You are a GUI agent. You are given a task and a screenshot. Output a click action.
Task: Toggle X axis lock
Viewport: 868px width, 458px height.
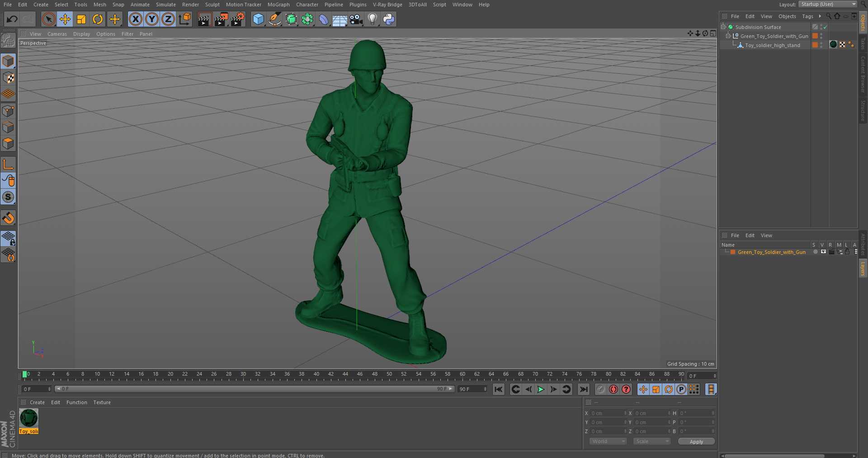click(x=135, y=19)
